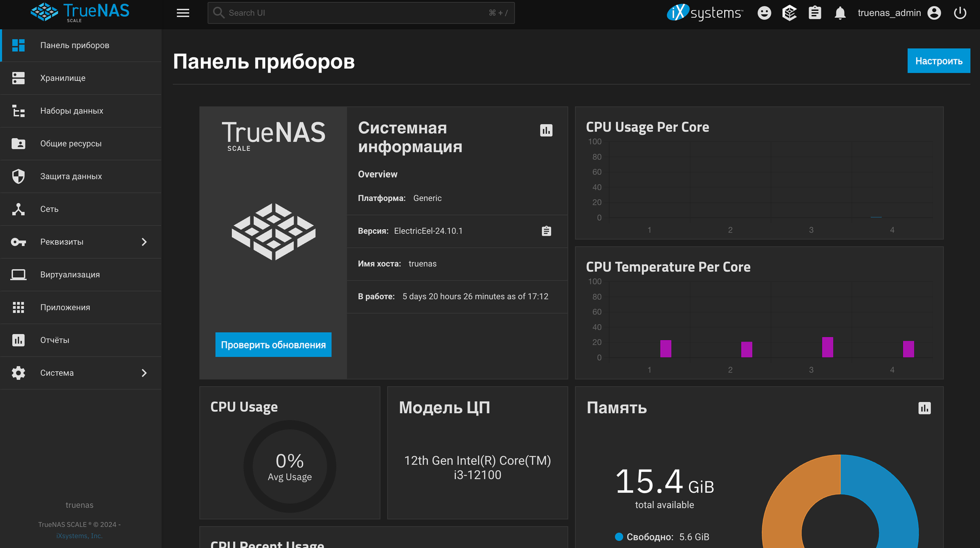Open the Jobs clipboard icon in header
Viewport: 980px width, 548px height.
[x=815, y=13]
